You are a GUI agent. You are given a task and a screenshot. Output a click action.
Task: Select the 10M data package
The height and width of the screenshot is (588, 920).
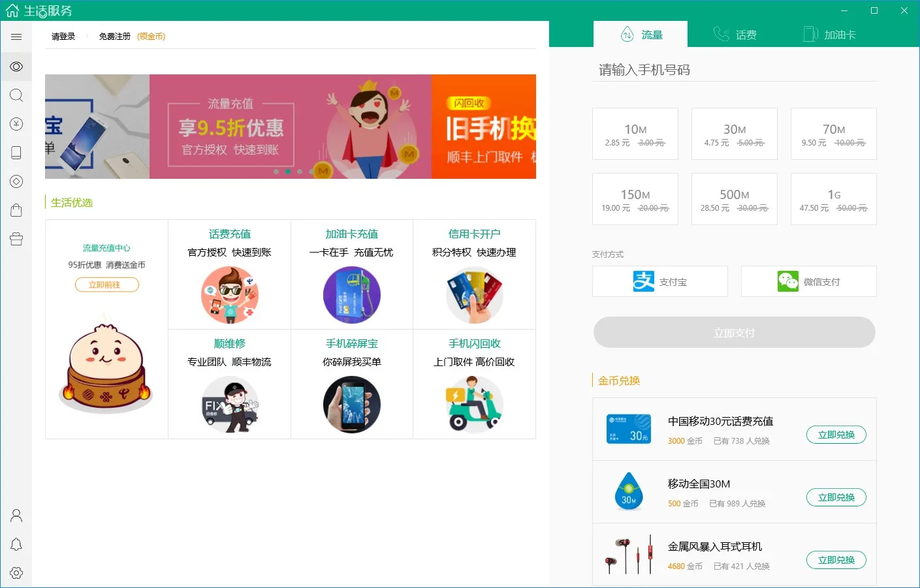click(x=635, y=134)
